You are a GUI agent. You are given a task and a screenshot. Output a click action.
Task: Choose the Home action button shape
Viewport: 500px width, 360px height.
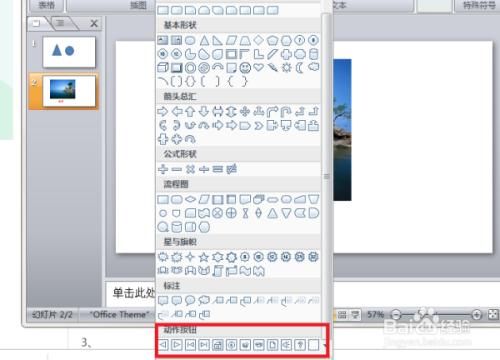pyautogui.click(x=218, y=344)
